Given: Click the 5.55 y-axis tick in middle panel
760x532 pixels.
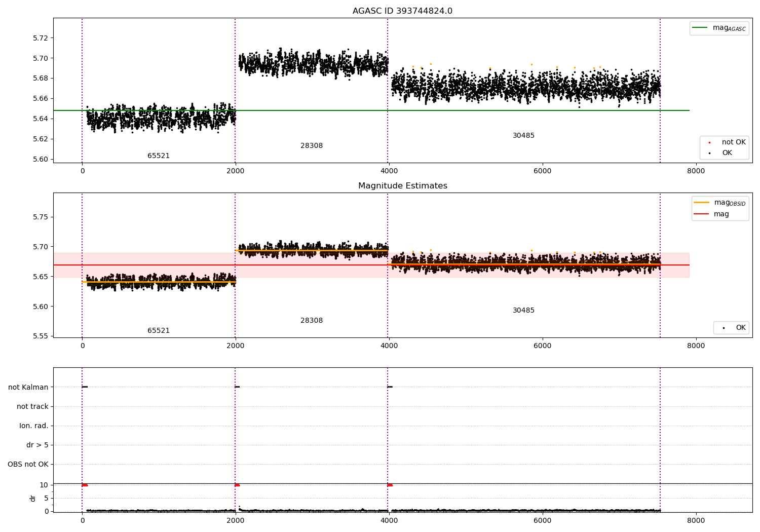Looking at the screenshot, I should [x=41, y=336].
